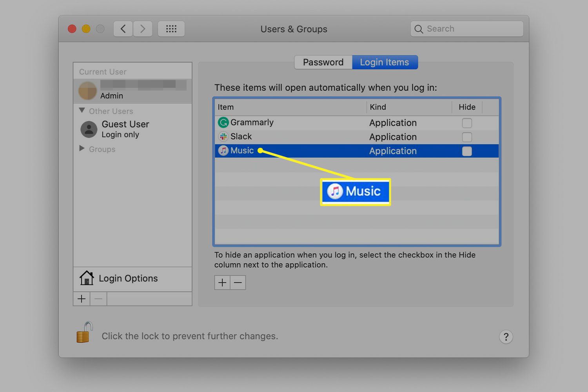Show all preferences via grid icon

click(x=171, y=29)
